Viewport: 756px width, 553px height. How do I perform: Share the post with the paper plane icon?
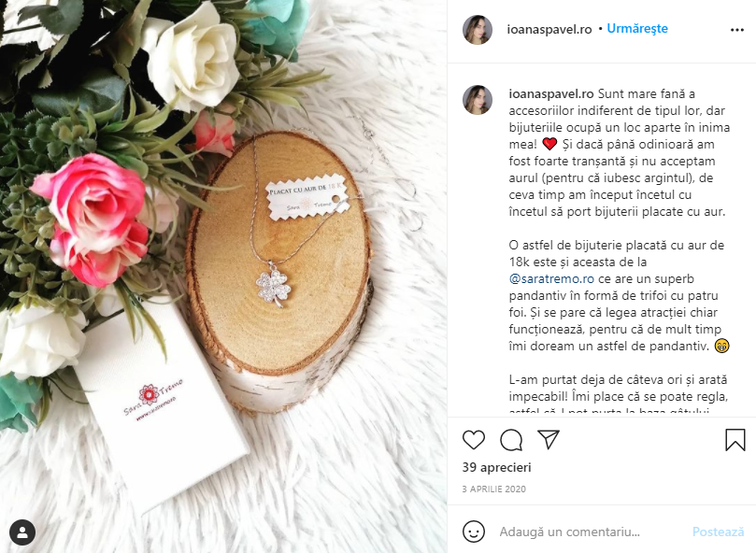click(x=549, y=439)
